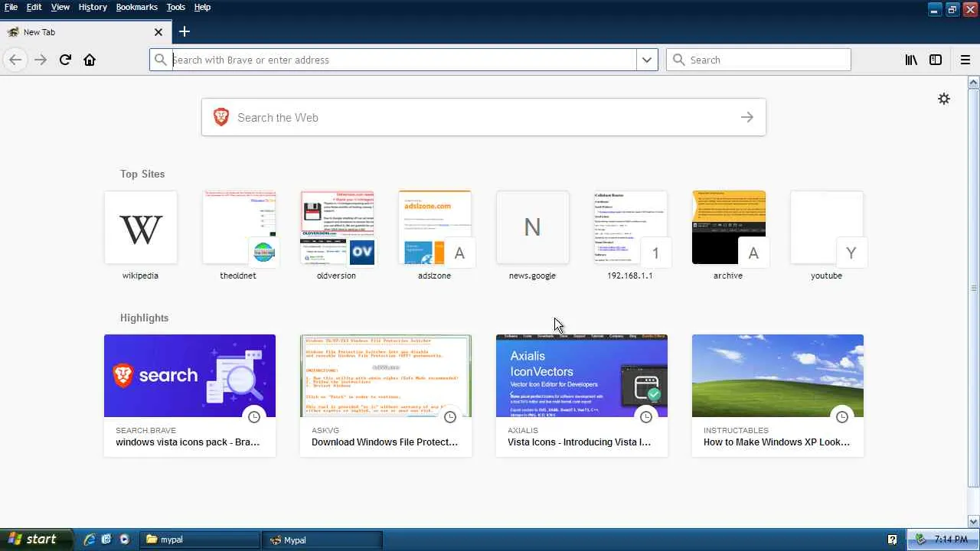
Task: Open the theoldnet top site tile
Action: pyautogui.click(x=239, y=235)
